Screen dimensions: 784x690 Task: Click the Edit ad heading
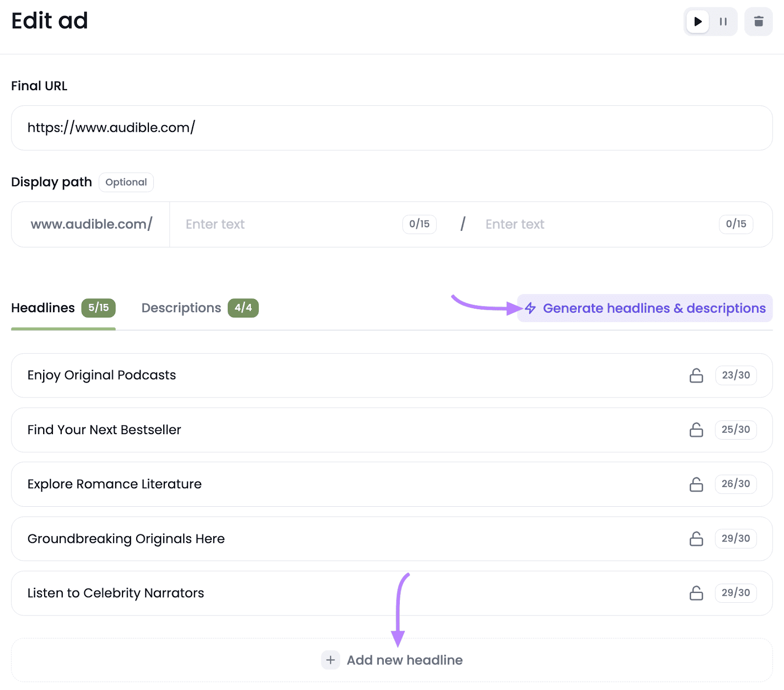click(49, 21)
